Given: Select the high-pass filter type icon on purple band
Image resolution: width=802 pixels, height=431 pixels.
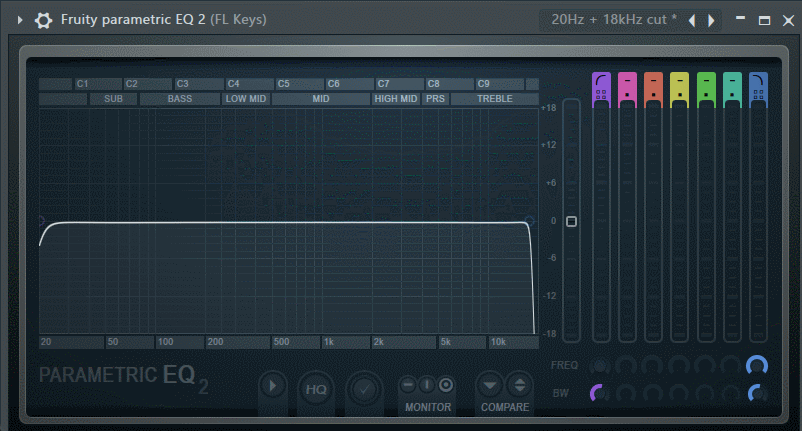Looking at the screenshot, I should (602, 81).
